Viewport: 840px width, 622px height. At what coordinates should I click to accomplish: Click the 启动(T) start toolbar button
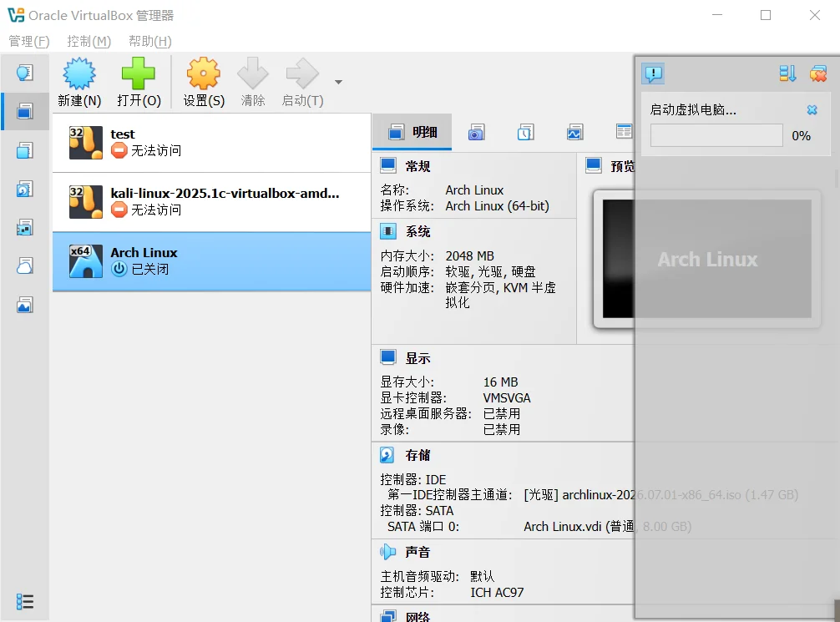pos(302,83)
